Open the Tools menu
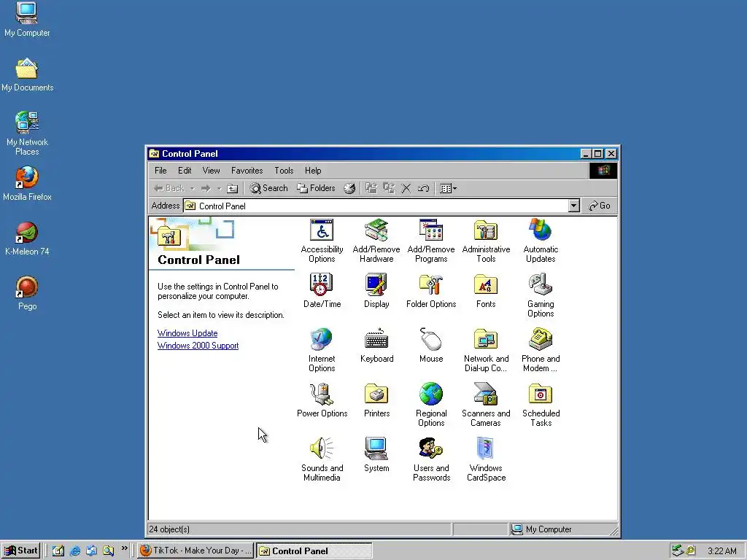Viewport: 747px width, 560px height. (x=284, y=171)
